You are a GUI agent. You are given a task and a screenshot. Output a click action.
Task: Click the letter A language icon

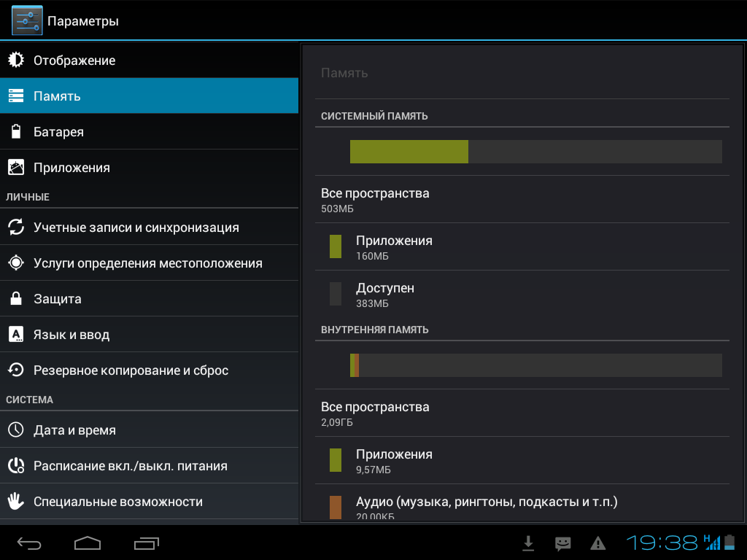(x=16, y=334)
